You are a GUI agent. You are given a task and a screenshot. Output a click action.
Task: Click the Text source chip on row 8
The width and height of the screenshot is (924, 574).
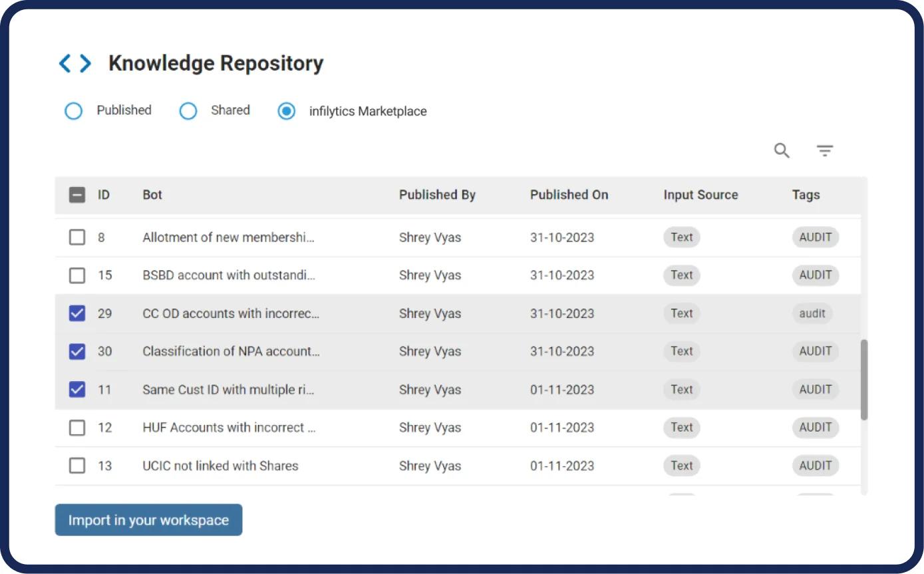[682, 237]
